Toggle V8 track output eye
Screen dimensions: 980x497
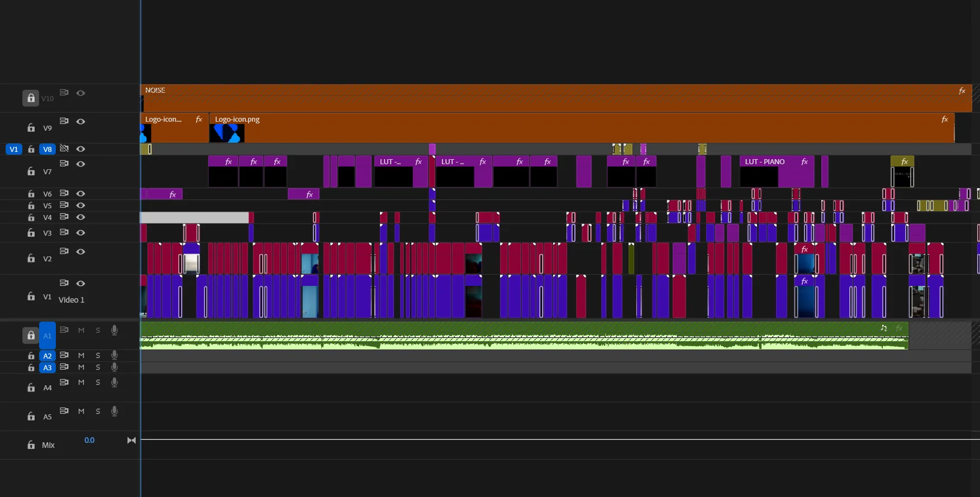click(x=80, y=149)
